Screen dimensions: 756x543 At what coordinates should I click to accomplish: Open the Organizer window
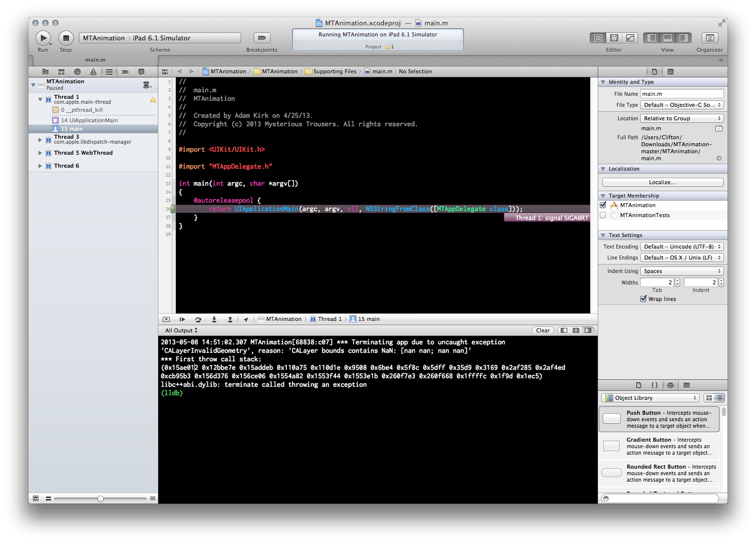coord(710,38)
